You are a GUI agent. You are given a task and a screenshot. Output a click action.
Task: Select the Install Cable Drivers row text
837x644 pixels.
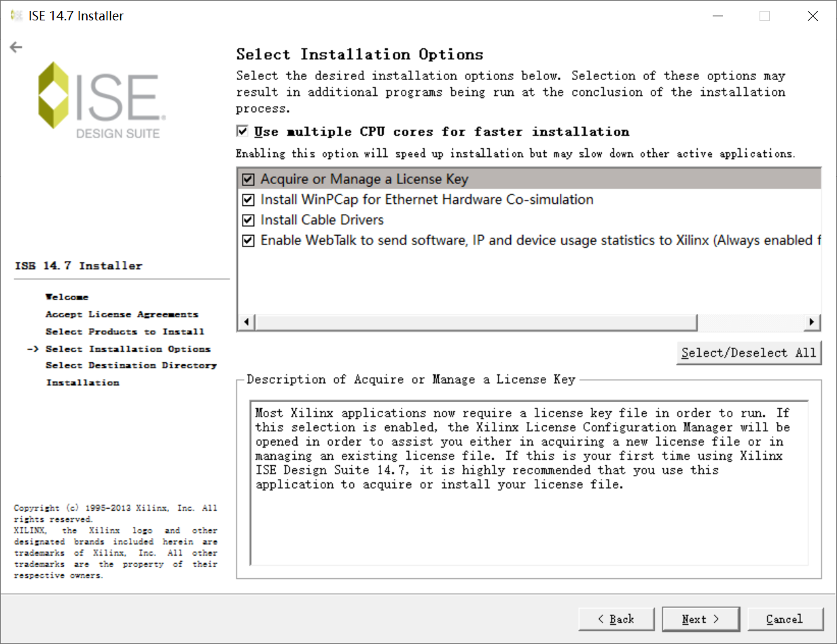pos(321,219)
